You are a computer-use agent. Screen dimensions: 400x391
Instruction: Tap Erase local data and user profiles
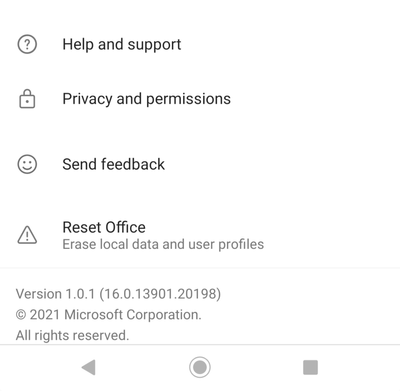point(163,244)
